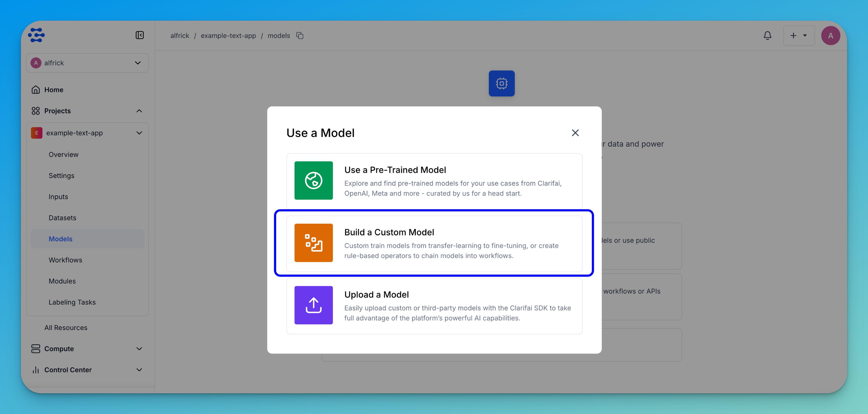Collapse the Projects section
This screenshot has width=868, height=414.
pos(139,111)
